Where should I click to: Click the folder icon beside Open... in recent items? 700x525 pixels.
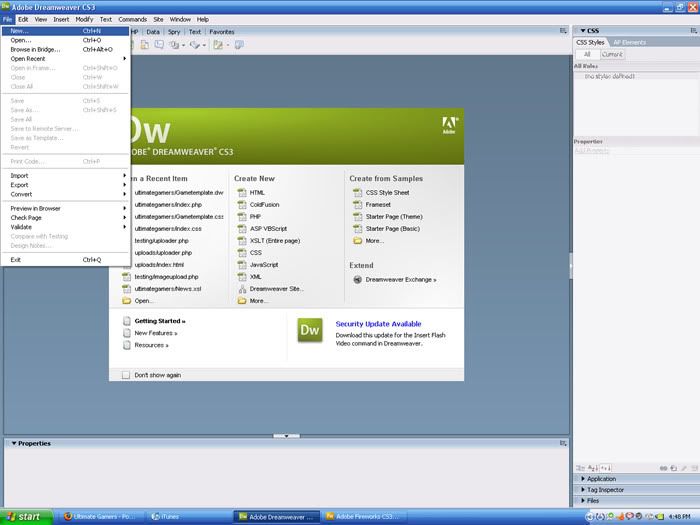(126, 301)
